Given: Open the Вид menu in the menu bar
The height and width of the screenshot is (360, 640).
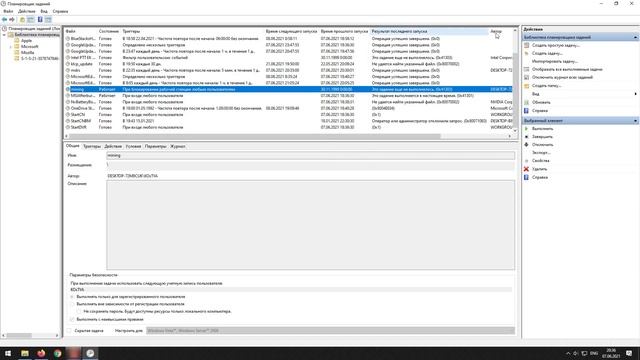Looking at the screenshot, I should pyautogui.click(x=44, y=11).
